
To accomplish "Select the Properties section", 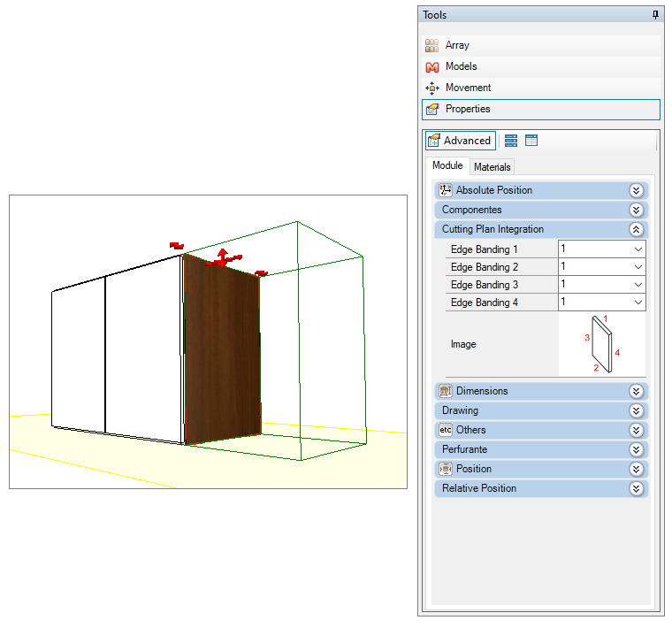I will (541, 110).
